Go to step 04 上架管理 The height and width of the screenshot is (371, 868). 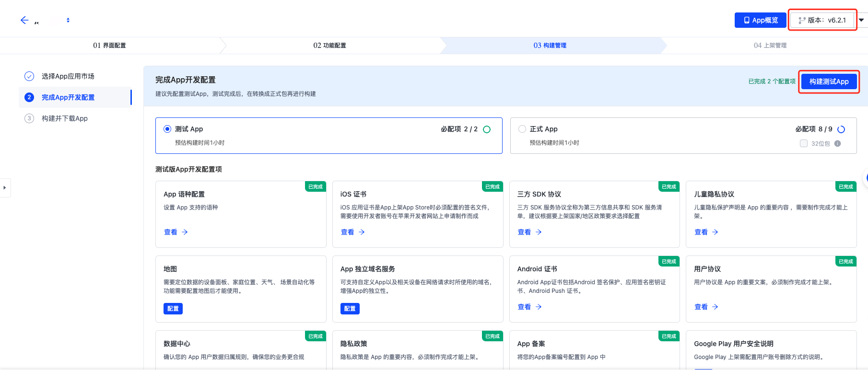[x=770, y=46]
